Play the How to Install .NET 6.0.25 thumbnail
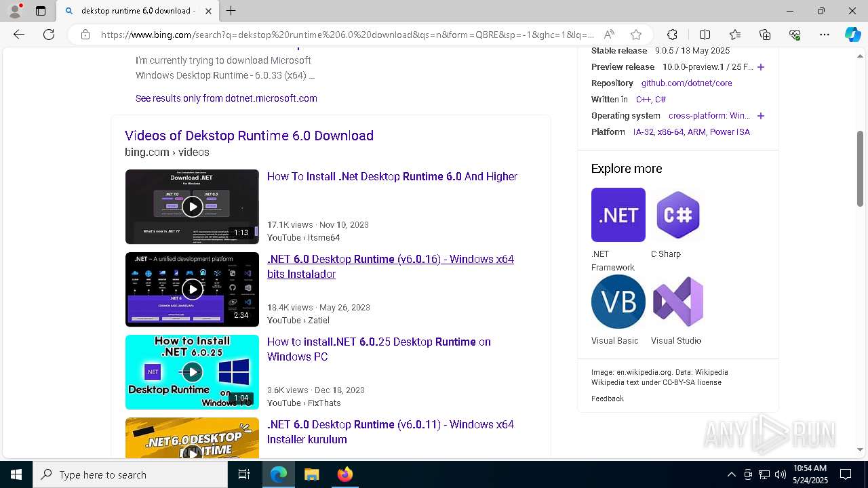Image resolution: width=868 pixels, height=488 pixels. (x=192, y=372)
